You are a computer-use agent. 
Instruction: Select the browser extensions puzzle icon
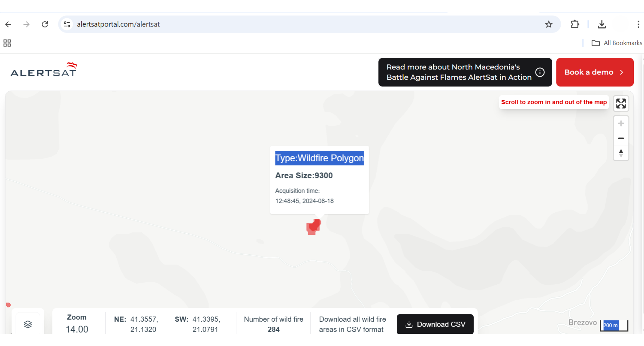pyautogui.click(x=575, y=24)
